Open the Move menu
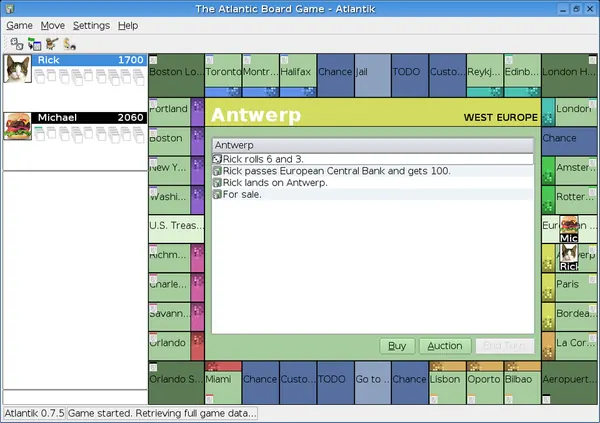This screenshot has width=600, height=423. click(x=52, y=26)
